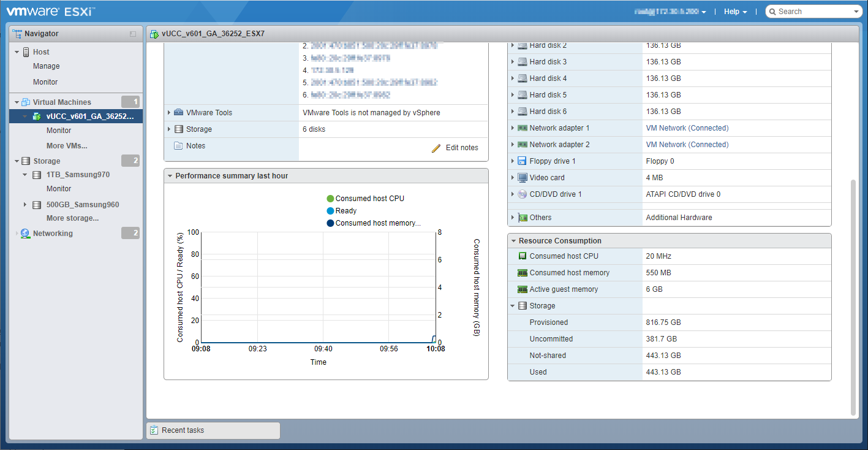Open the search options dropdown arrow
This screenshot has height=450, width=868.
856,12
